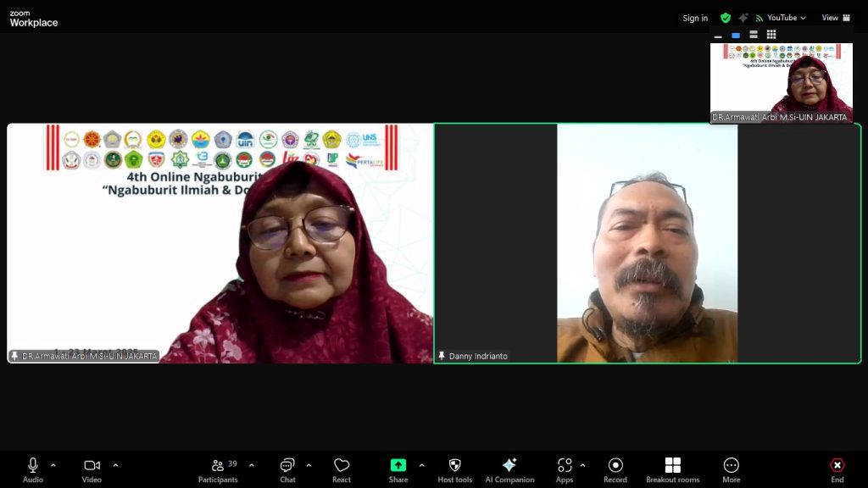Open the Participants panel
The height and width of the screenshot is (488, 868).
point(218,470)
